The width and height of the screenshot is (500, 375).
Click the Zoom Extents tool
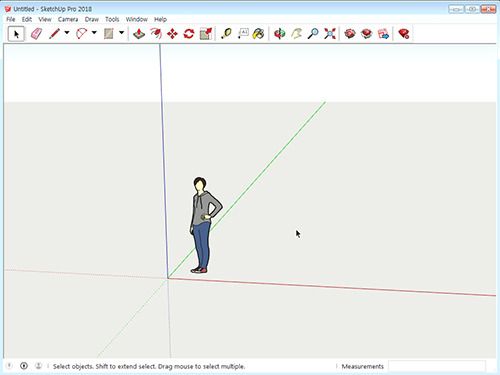330,34
